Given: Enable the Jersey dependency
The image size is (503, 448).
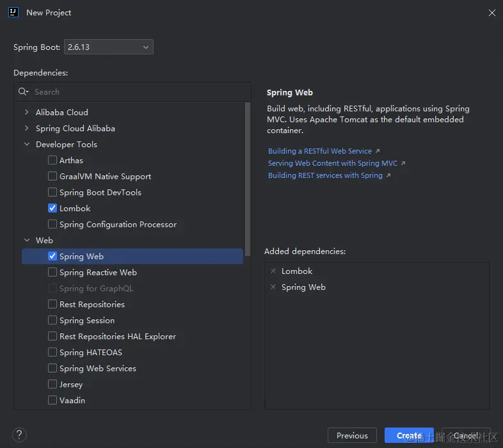Looking at the screenshot, I should 52,384.
